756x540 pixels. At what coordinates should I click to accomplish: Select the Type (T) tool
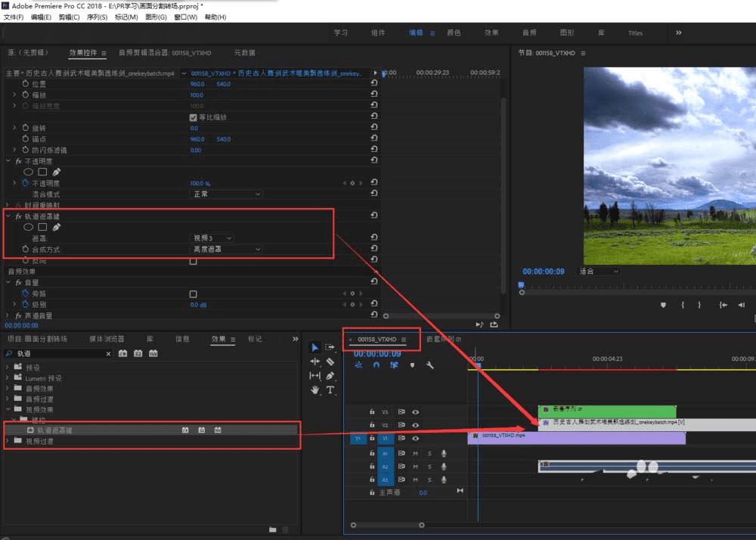coord(330,389)
